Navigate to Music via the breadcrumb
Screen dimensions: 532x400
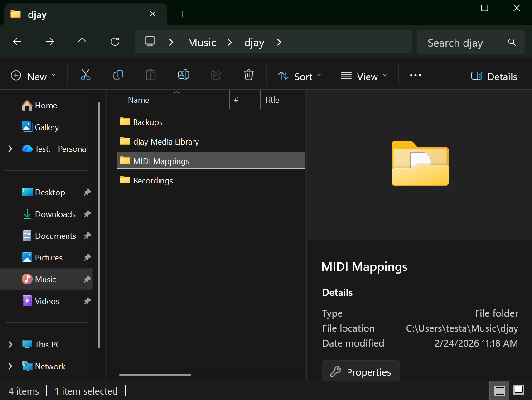click(x=202, y=42)
